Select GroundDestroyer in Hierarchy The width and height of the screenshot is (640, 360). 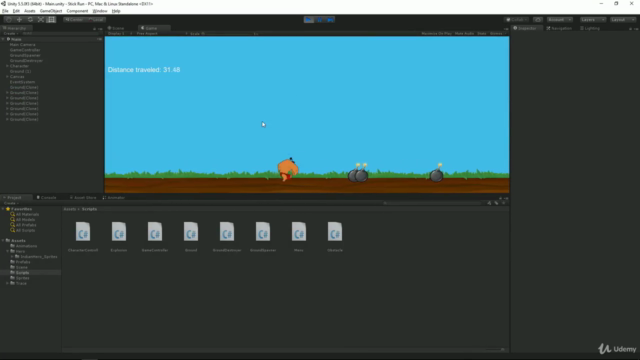tap(27, 60)
